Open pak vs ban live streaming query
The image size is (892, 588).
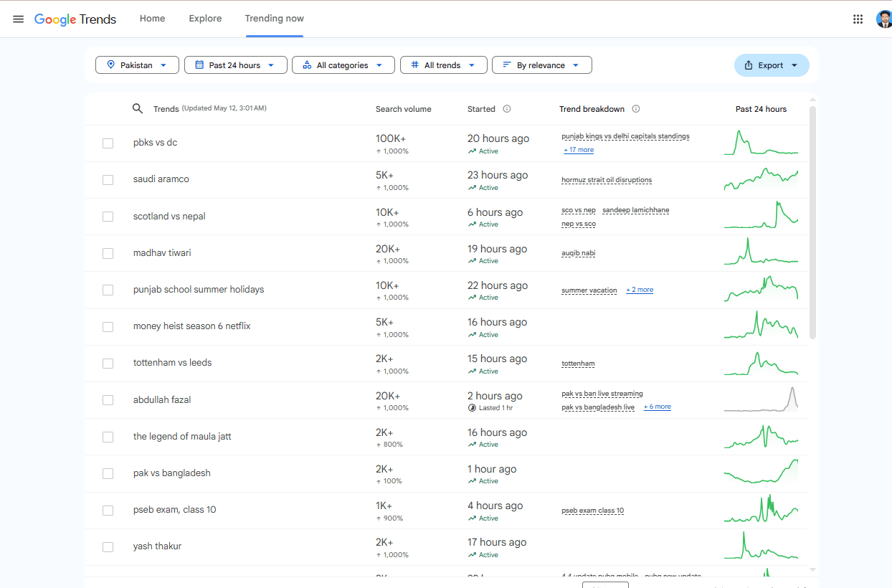(602, 394)
